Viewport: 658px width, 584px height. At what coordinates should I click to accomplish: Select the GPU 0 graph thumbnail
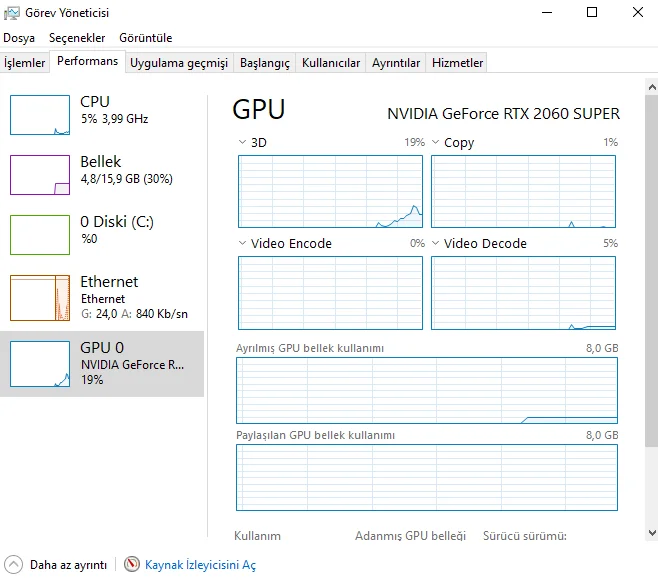coord(40,363)
